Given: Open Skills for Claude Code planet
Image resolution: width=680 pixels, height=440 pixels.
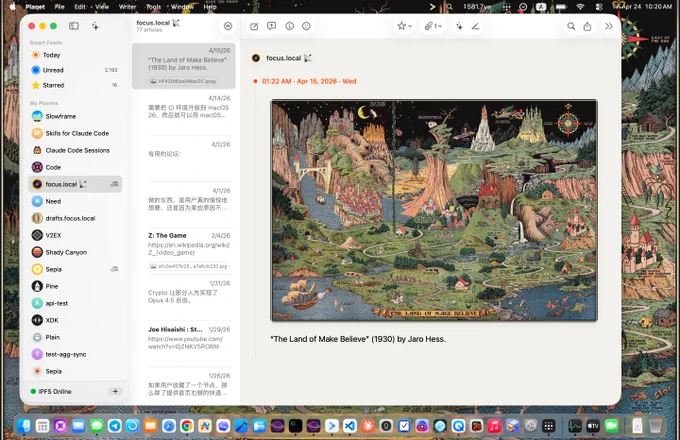Looking at the screenshot, I should 75,133.
